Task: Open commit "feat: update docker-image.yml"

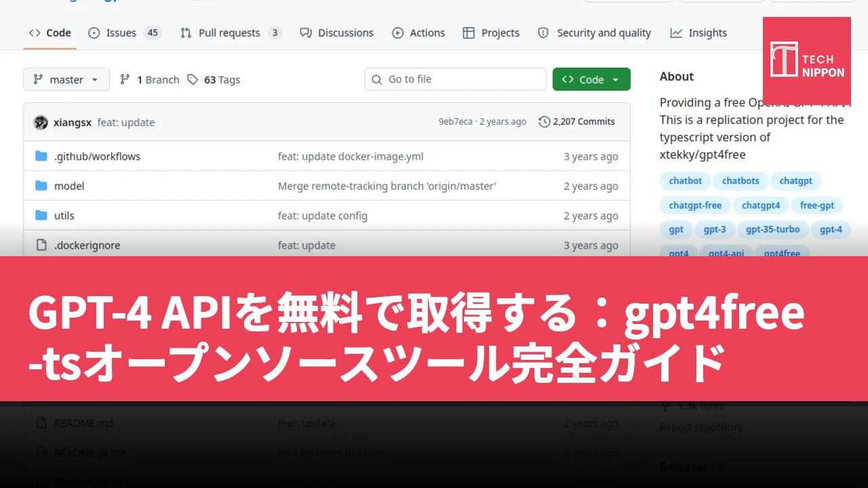Action: tap(351, 157)
